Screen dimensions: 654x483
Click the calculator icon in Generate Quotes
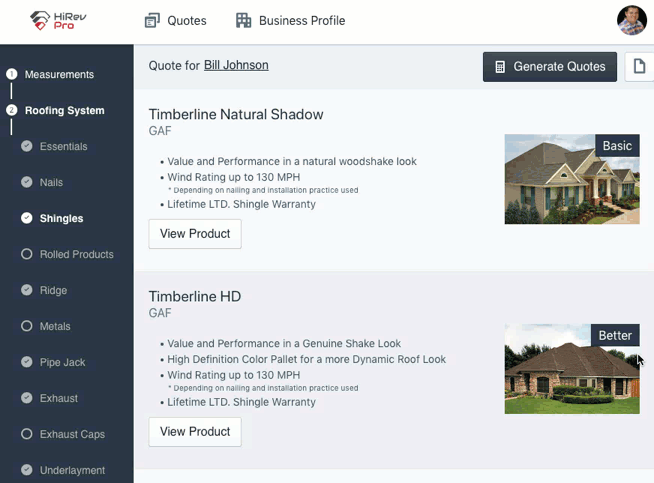500,67
